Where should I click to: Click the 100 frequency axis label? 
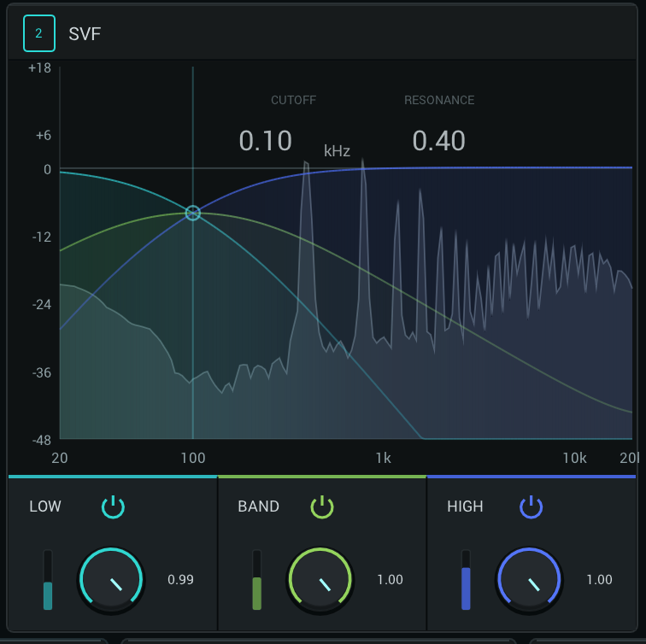[193, 458]
